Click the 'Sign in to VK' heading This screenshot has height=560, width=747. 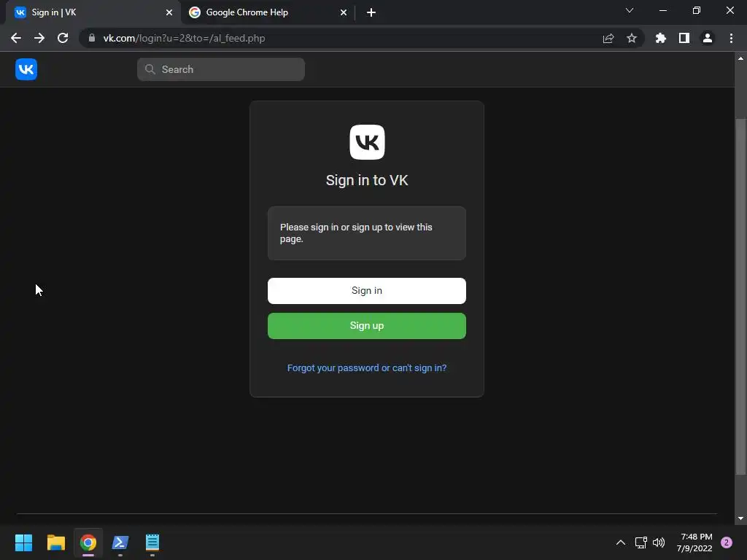click(367, 180)
